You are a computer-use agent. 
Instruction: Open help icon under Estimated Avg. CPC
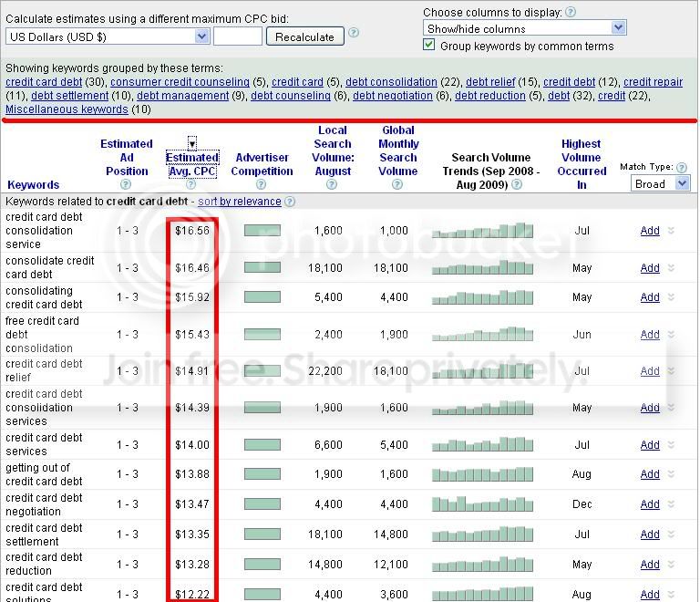pyautogui.click(x=191, y=184)
